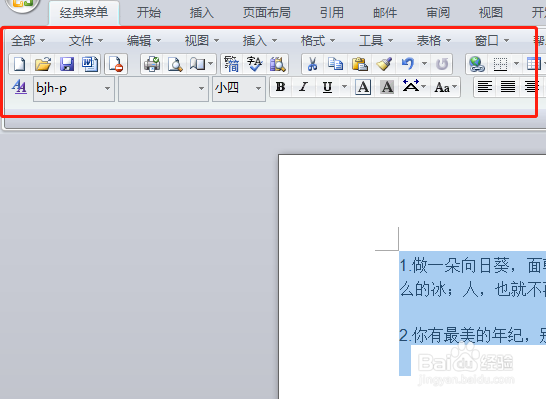Copy selection using the Copy icon
Image resolution: width=546 pixels, height=399 pixels.
(x=335, y=64)
